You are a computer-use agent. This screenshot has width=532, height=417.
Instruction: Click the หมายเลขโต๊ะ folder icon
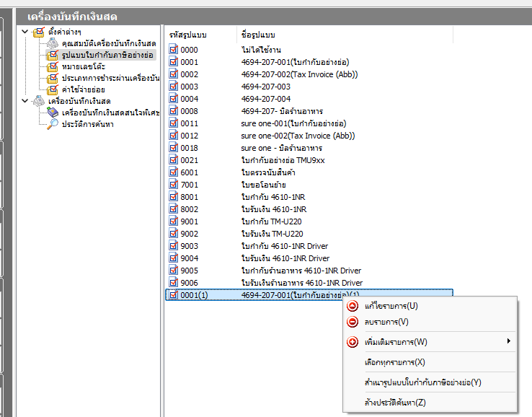(x=52, y=66)
